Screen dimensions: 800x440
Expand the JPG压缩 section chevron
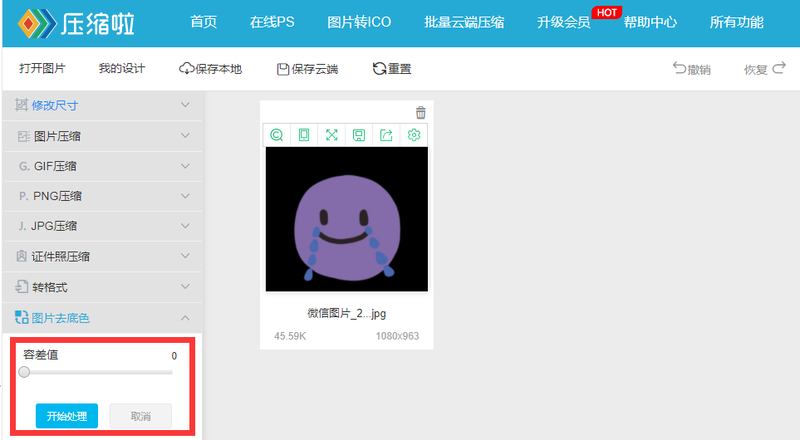tap(185, 226)
